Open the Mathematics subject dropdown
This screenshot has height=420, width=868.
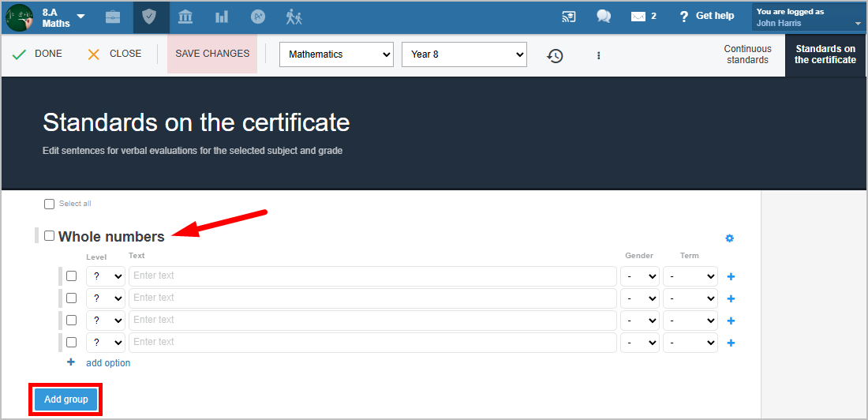click(336, 54)
